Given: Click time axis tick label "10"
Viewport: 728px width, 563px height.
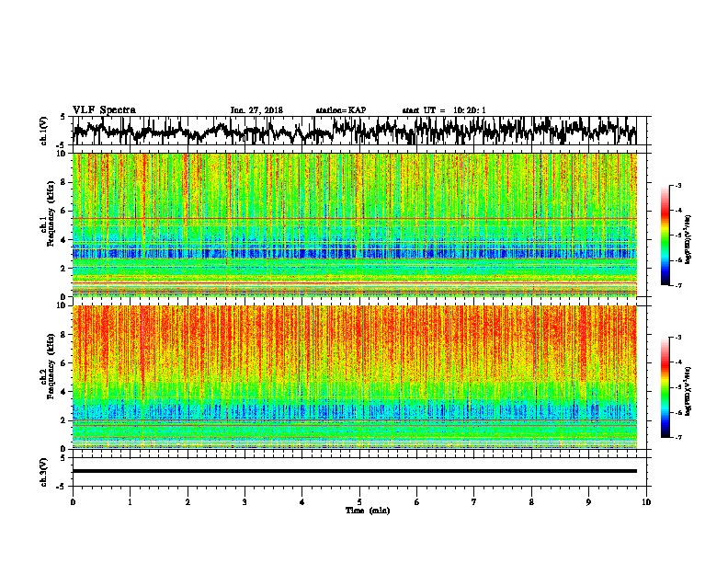Looking at the screenshot, I should pos(646,502).
